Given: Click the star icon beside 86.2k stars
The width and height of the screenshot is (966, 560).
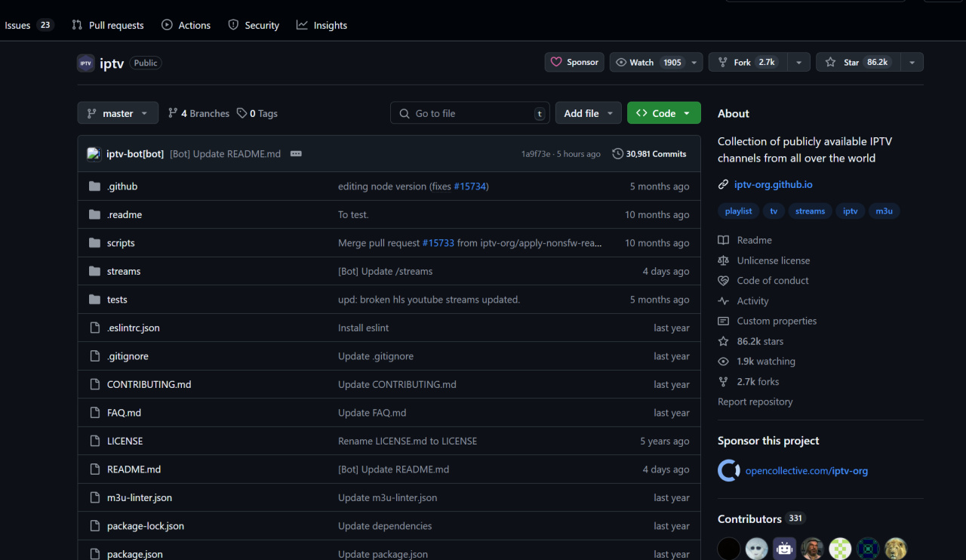Looking at the screenshot, I should pyautogui.click(x=723, y=341).
